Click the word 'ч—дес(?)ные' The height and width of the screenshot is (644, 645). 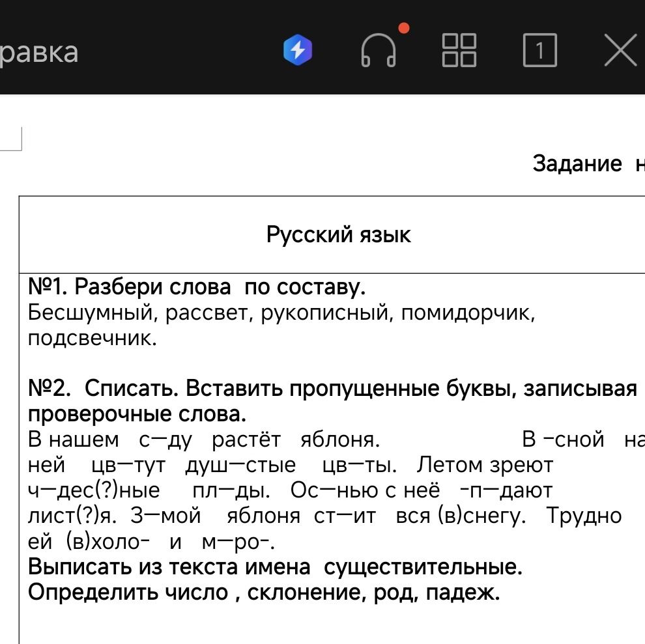(x=94, y=490)
